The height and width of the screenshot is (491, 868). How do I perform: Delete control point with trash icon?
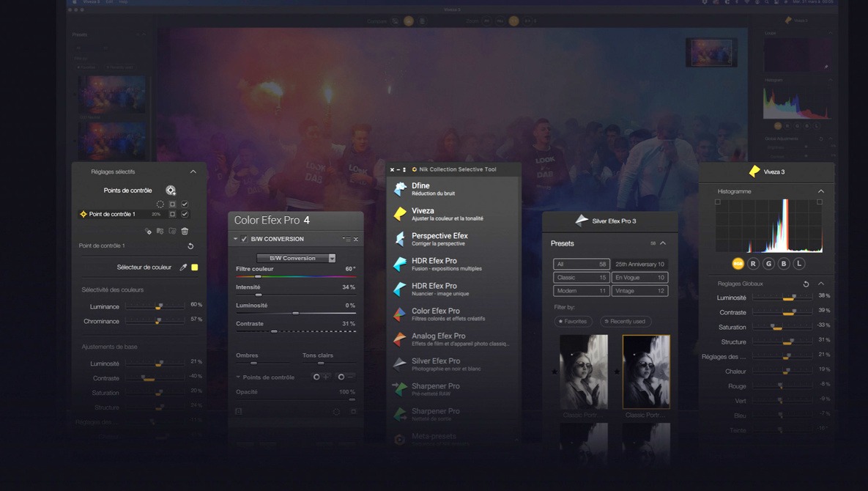point(185,231)
